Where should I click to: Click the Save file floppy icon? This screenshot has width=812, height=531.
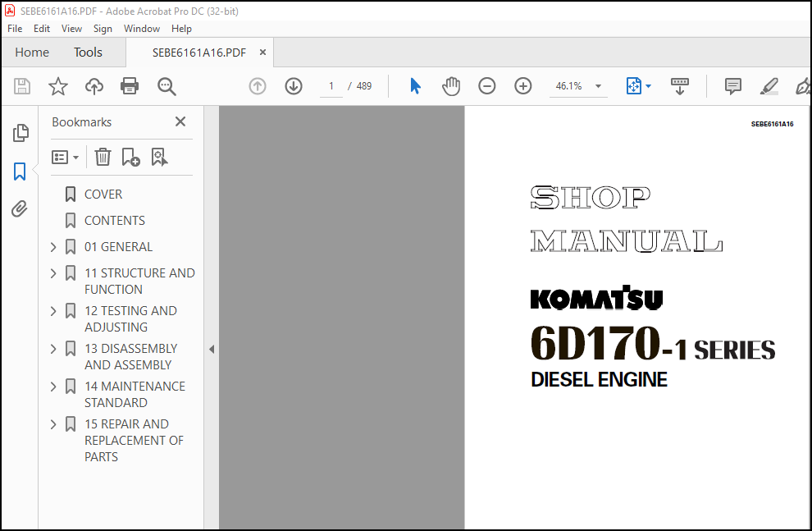(x=22, y=86)
